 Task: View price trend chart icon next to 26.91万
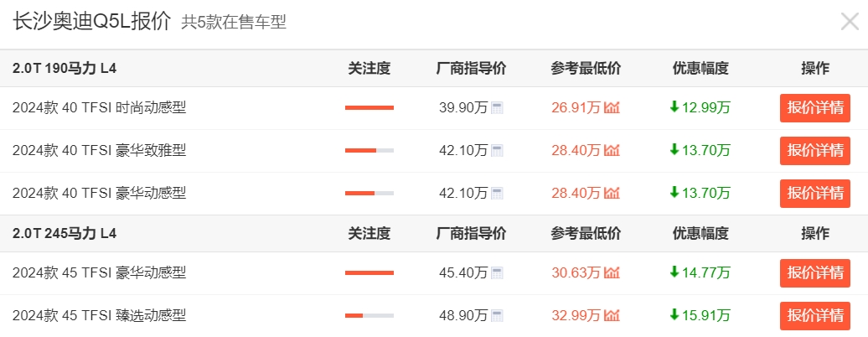(x=612, y=107)
